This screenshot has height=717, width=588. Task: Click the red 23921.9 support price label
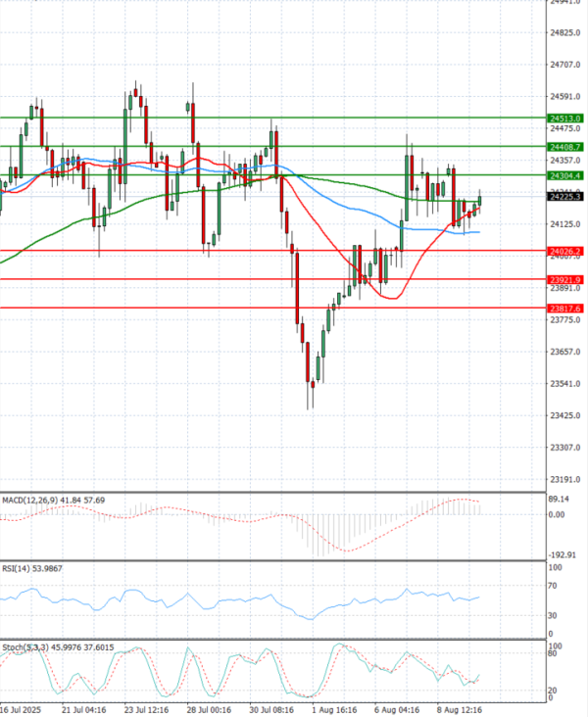point(565,280)
